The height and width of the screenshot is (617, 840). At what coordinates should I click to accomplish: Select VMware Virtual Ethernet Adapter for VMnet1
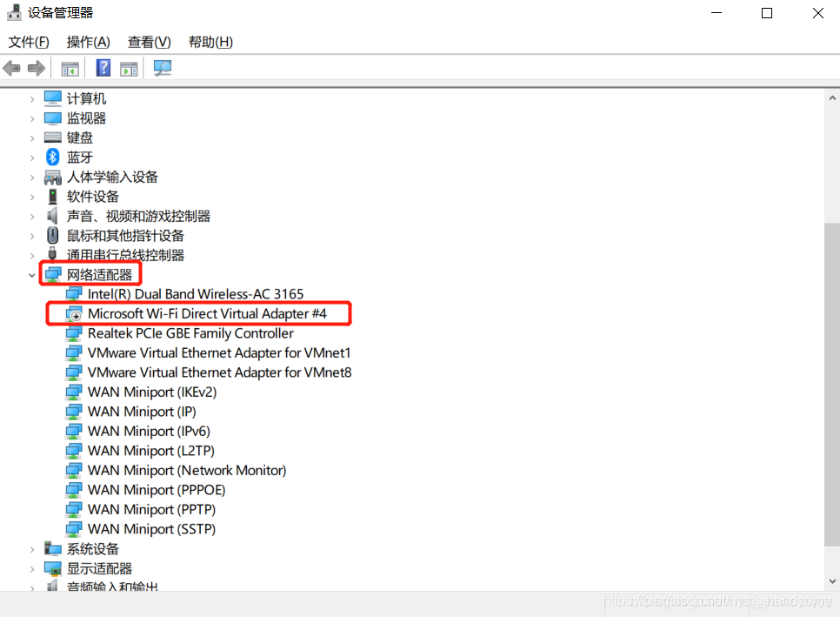(219, 352)
